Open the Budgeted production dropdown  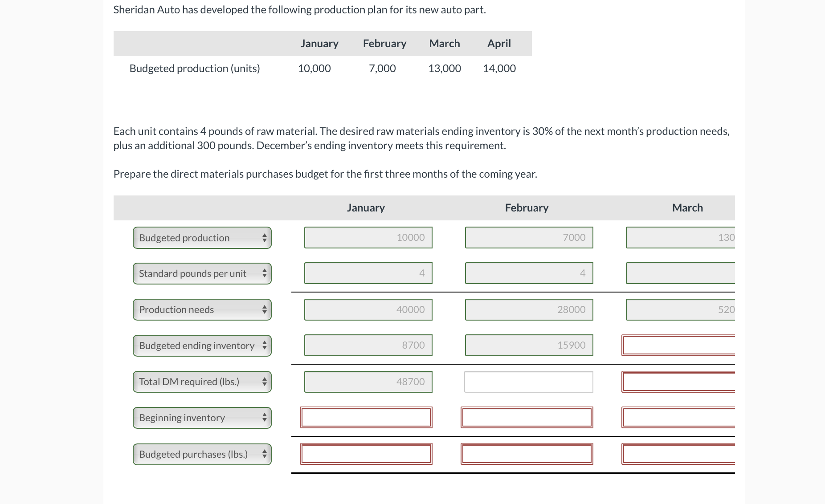202,238
